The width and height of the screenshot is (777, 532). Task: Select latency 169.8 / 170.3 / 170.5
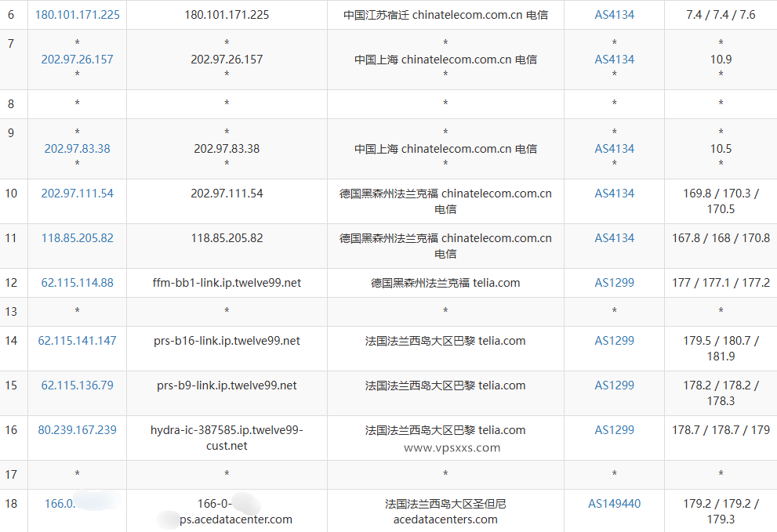pyautogui.click(x=721, y=201)
